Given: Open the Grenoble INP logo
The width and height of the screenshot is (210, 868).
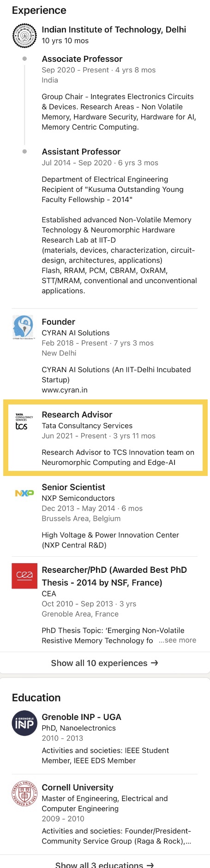Looking at the screenshot, I should click(x=24, y=723).
